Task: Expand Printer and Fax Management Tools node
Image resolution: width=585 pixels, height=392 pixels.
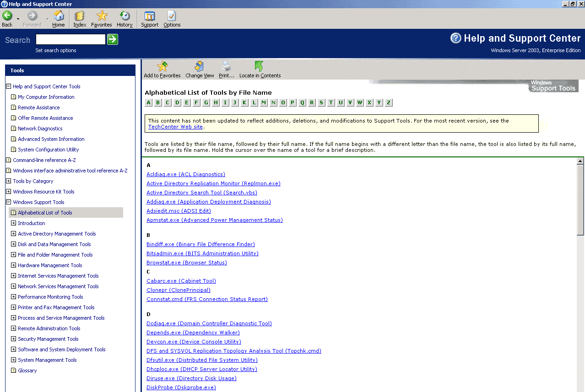Action: (13, 307)
